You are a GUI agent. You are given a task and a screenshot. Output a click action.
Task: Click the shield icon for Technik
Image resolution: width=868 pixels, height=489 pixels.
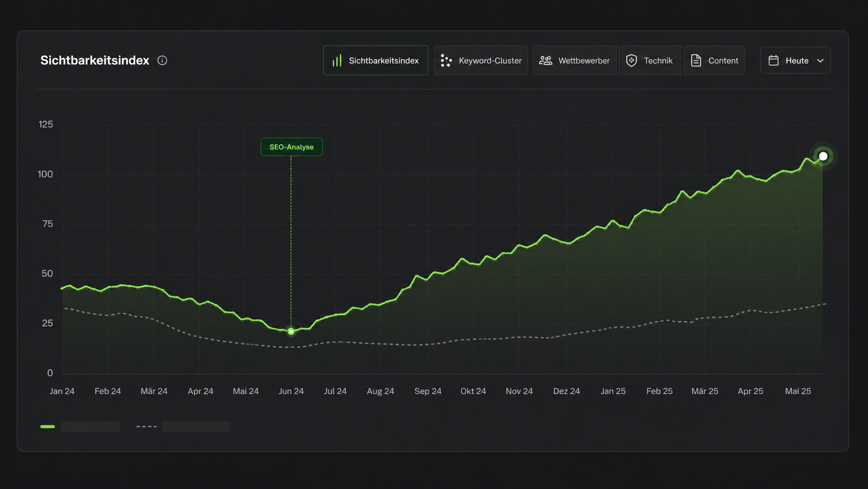coord(631,61)
